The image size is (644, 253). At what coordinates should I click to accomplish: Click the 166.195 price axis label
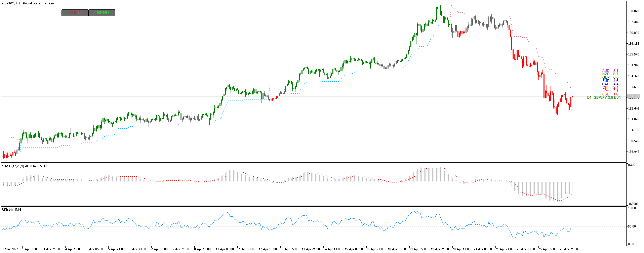(x=634, y=44)
